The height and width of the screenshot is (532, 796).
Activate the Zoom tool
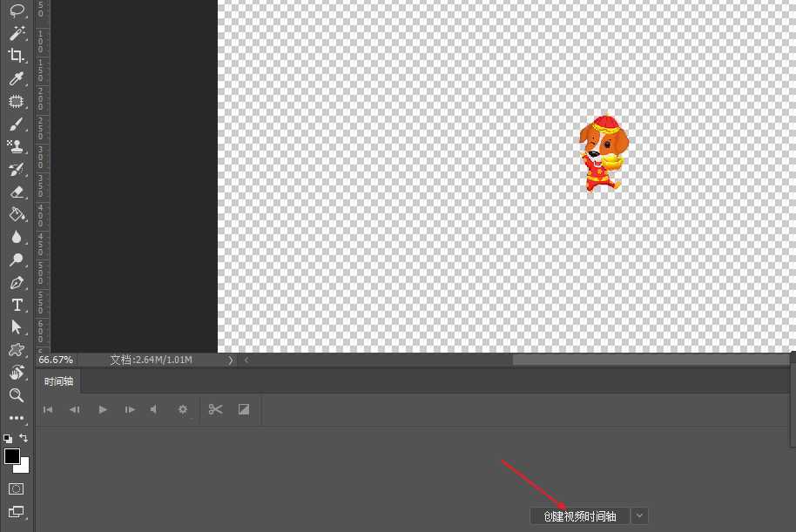tap(17, 395)
